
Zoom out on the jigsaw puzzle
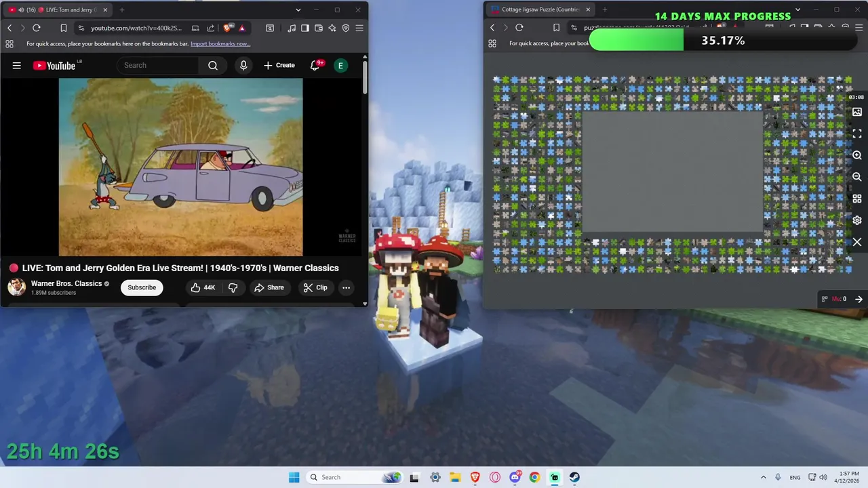[857, 177]
